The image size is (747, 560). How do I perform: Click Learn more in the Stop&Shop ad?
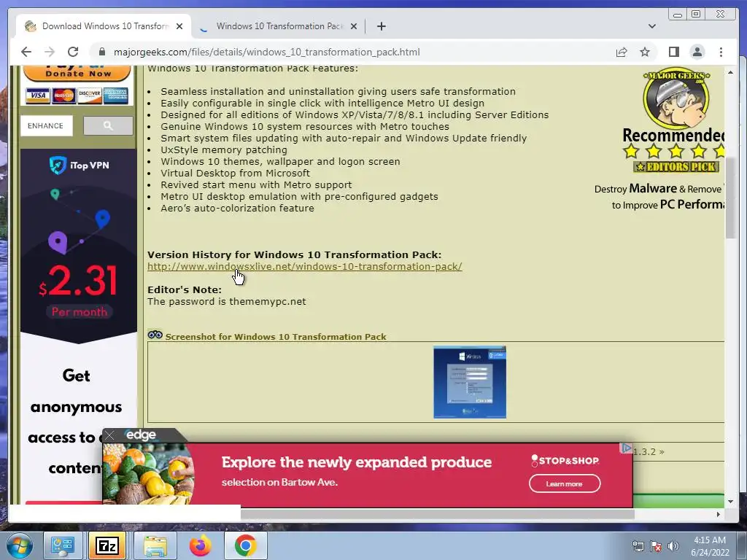pyautogui.click(x=565, y=484)
